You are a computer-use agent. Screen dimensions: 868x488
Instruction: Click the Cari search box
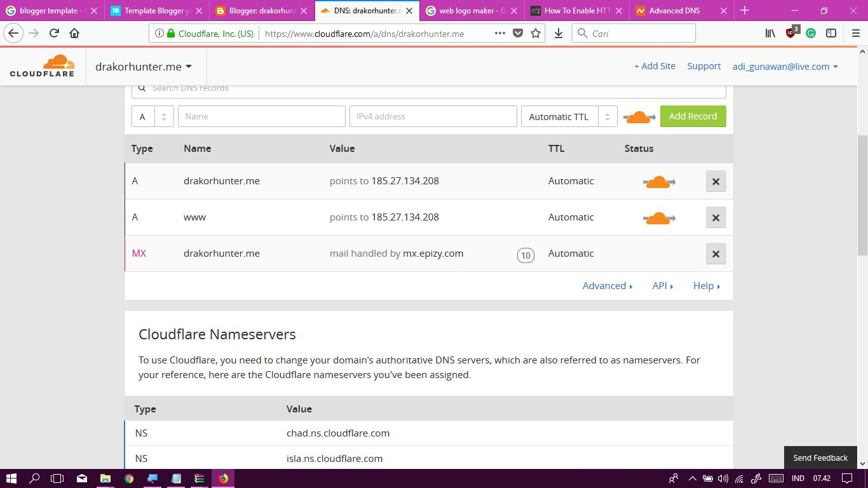click(634, 33)
